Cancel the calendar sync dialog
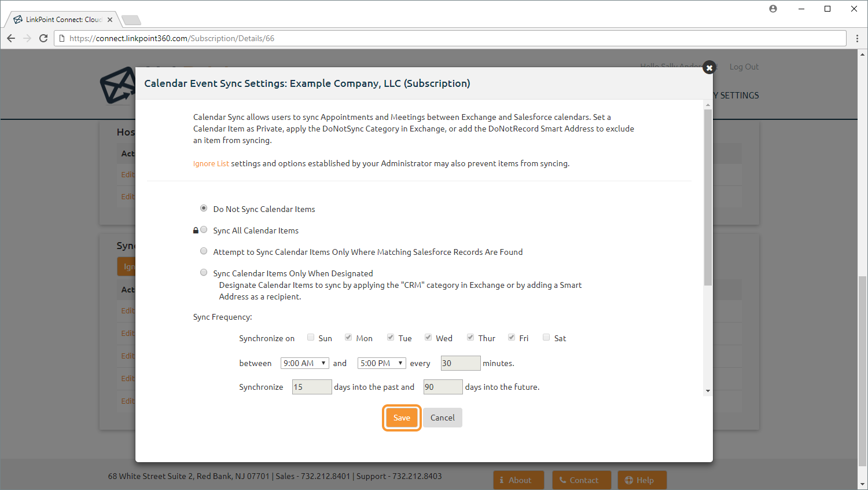Screen dimensions: 868x490 [x=443, y=418]
